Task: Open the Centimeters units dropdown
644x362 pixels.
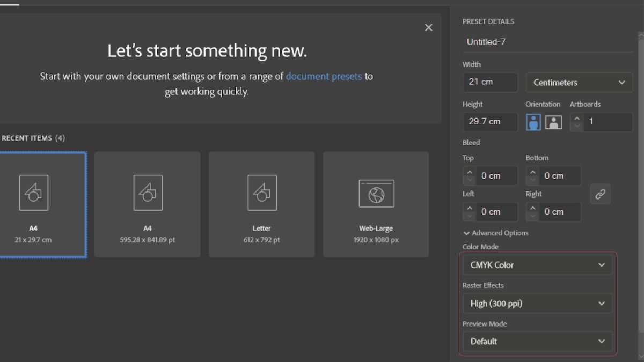Action: point(580,83)
